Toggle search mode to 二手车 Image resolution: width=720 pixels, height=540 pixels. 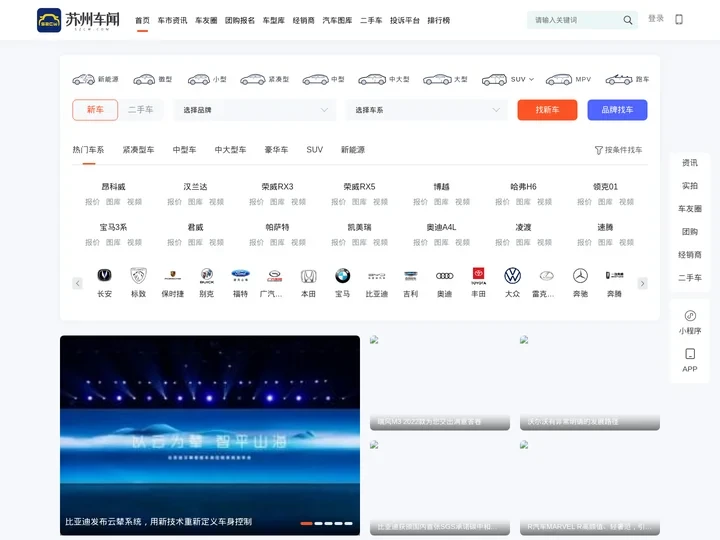point(141,110)
